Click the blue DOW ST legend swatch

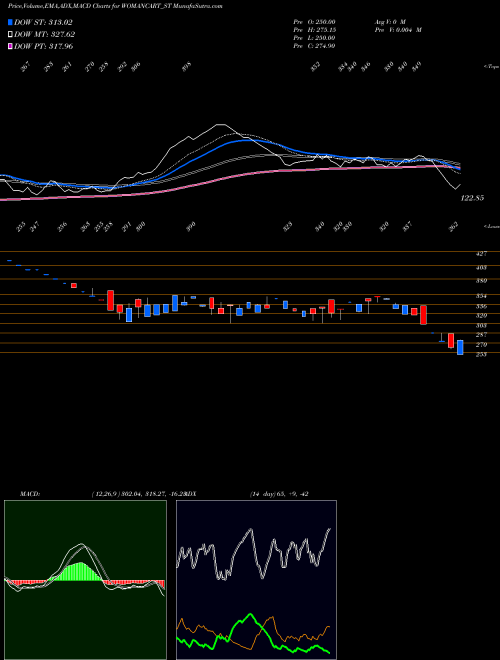coord(11,22)
